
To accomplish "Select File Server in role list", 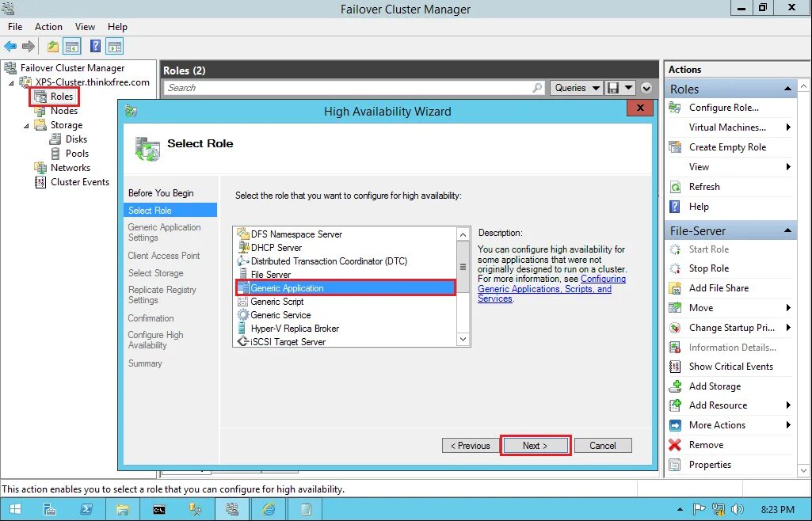I will click(x=271, y=275).
